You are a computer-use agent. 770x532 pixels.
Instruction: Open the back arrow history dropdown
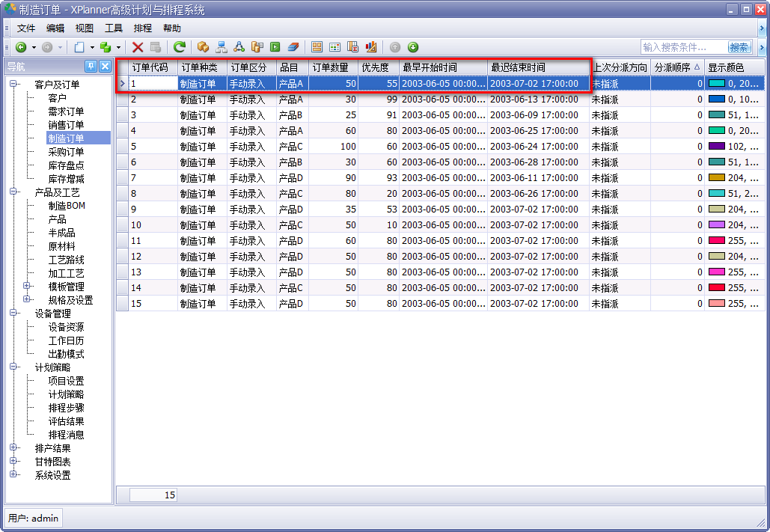(34, 47)
